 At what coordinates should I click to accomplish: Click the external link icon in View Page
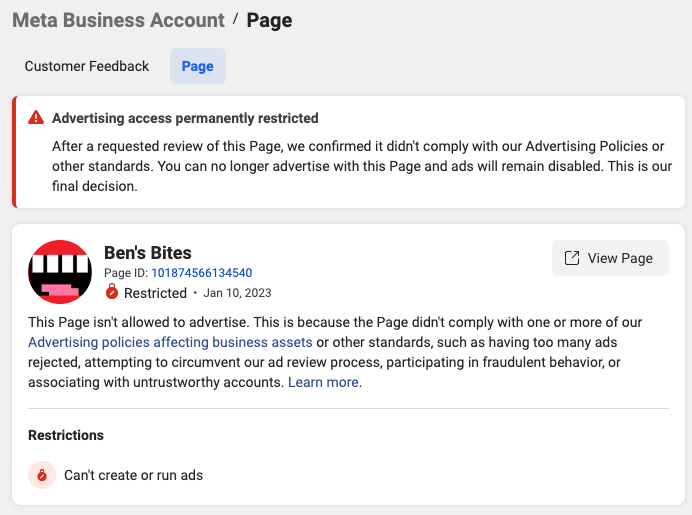click(x=572, y=258)
